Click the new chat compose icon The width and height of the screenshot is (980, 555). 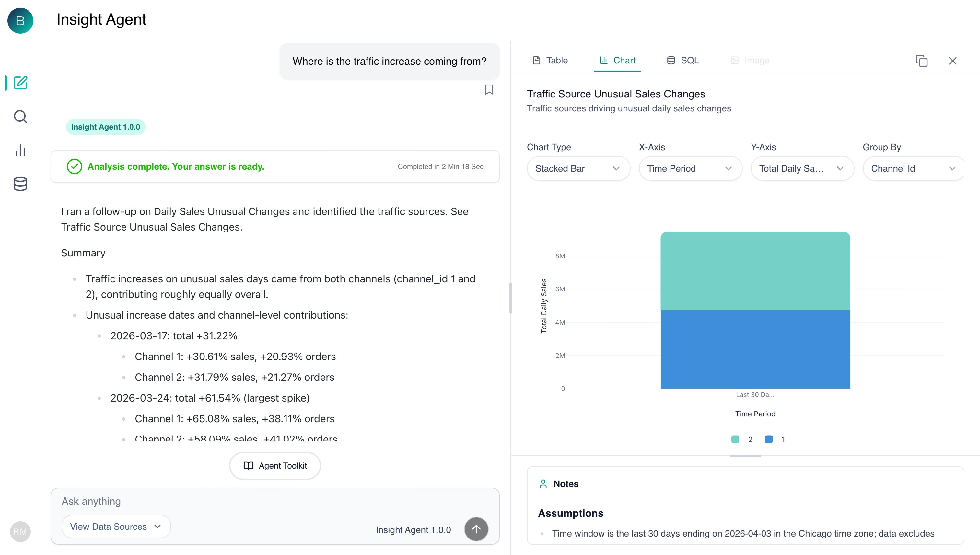coord(20,83)
